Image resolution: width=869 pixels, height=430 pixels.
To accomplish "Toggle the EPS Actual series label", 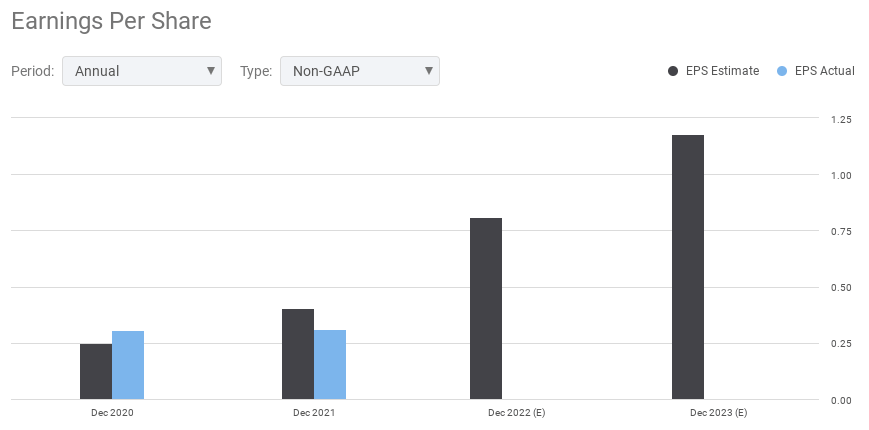I will point(824,71).
